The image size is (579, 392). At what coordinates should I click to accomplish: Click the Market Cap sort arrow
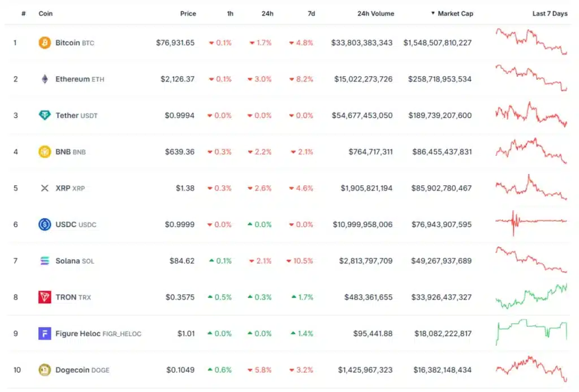(433, 14)
